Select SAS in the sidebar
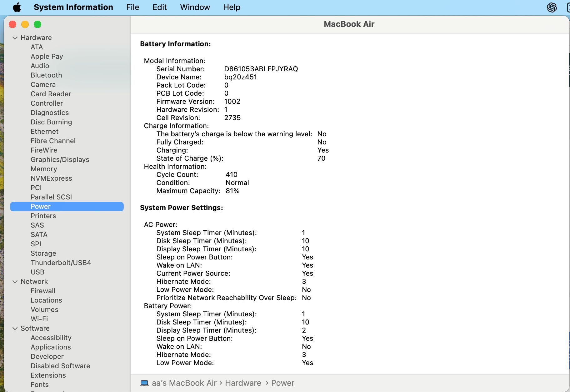Screen dimensions: 570x392 coord(37,225)
